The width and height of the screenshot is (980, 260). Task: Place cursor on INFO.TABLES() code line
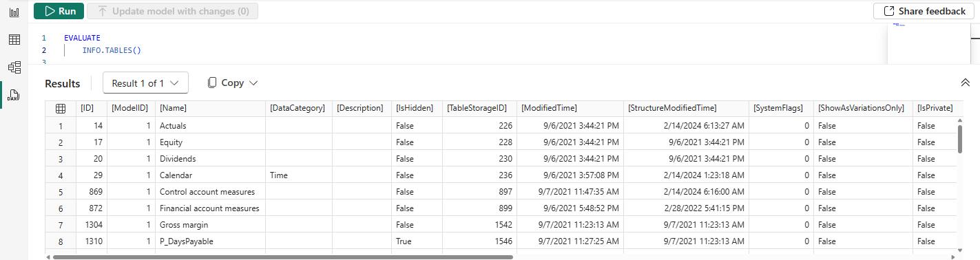tap(112, 50)
